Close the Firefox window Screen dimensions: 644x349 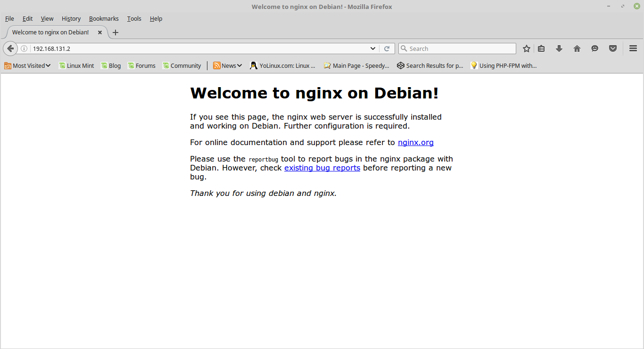pos(636,6)
